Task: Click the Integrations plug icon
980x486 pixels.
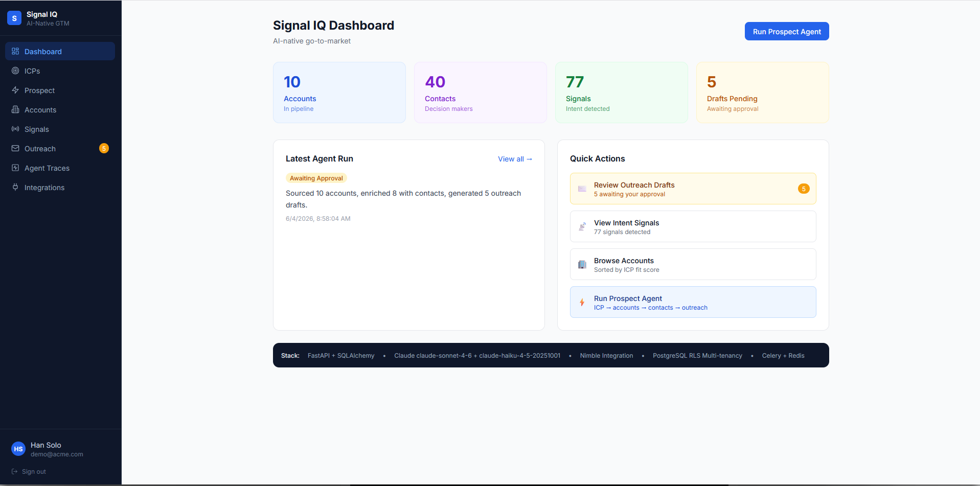Action: tap(15, 187)
